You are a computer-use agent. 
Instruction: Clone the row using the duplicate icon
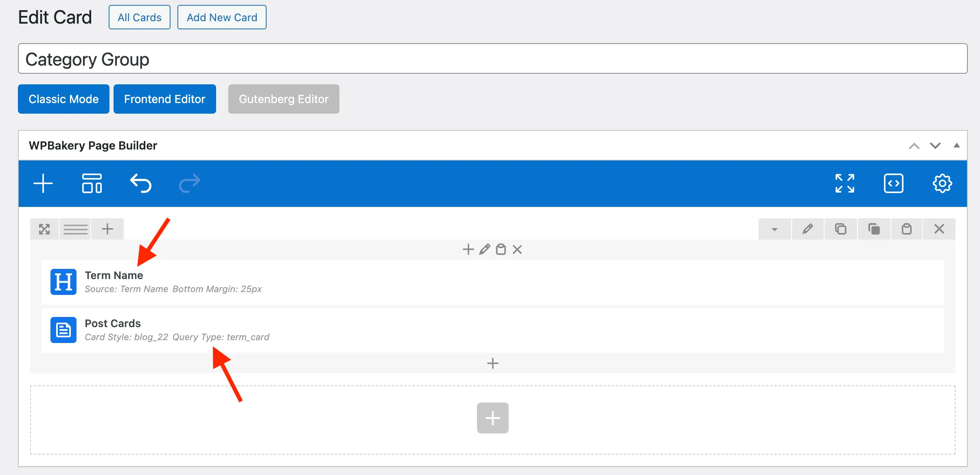[840, 229]
